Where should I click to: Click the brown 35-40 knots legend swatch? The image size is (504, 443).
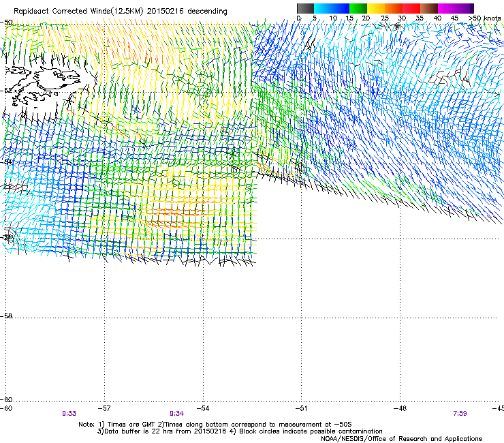[x=429, y=8]
